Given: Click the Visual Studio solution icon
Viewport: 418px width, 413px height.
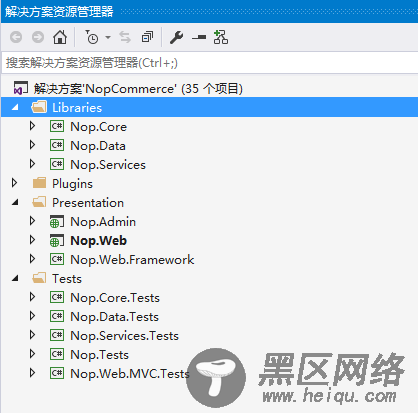Looking at the screenshot, I should click(x=21, y=89).
